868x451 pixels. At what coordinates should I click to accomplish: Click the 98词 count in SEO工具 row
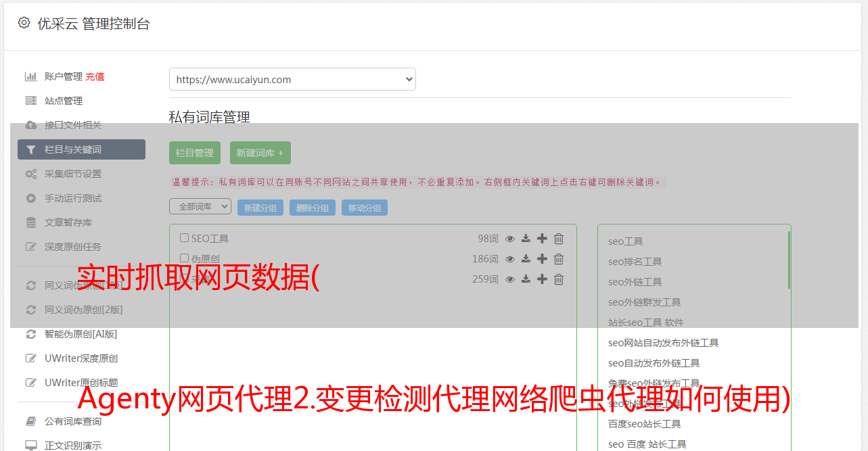[x=488, y=239]
